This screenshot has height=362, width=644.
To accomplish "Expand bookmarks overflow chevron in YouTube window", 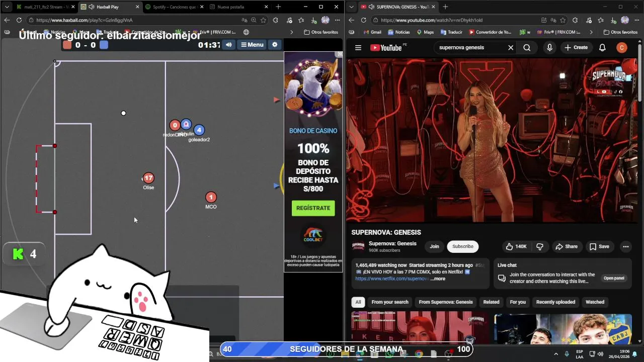I will [x=591, y=32].
